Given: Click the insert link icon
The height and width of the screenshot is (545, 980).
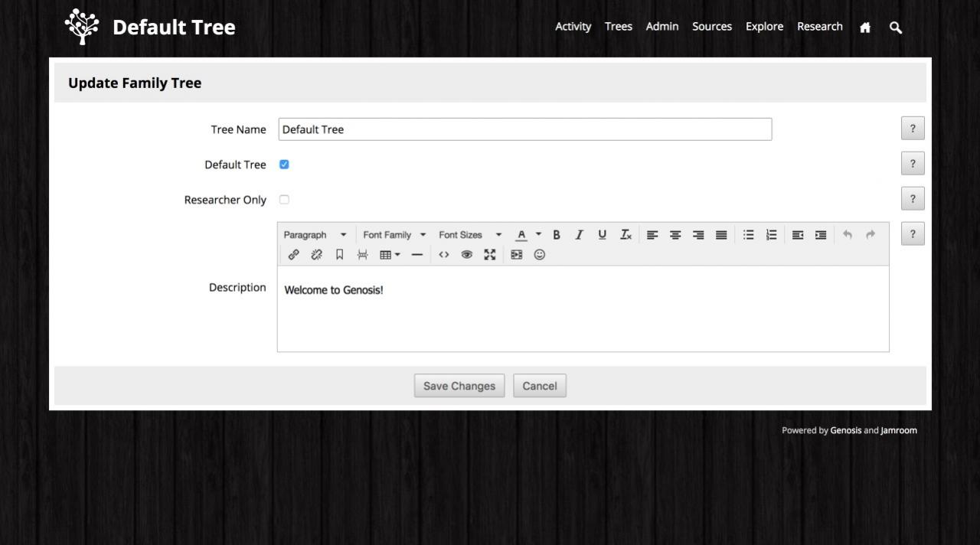Looking at the screenshot, I should pos(293,255).
